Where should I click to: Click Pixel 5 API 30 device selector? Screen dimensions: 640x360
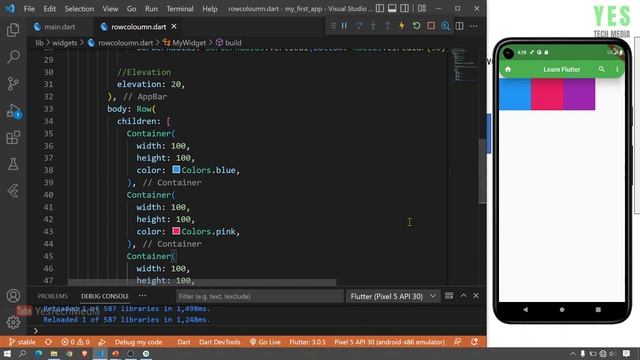[389, 342]
